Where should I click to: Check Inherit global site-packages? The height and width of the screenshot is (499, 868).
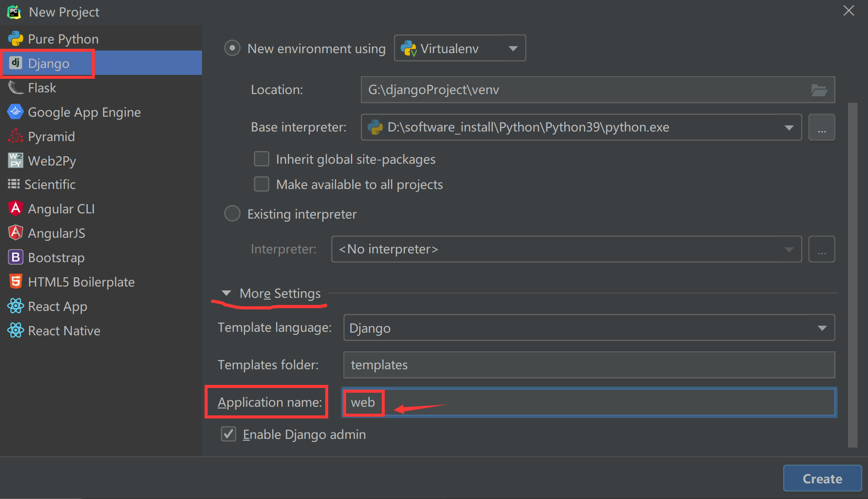point(262,159)
